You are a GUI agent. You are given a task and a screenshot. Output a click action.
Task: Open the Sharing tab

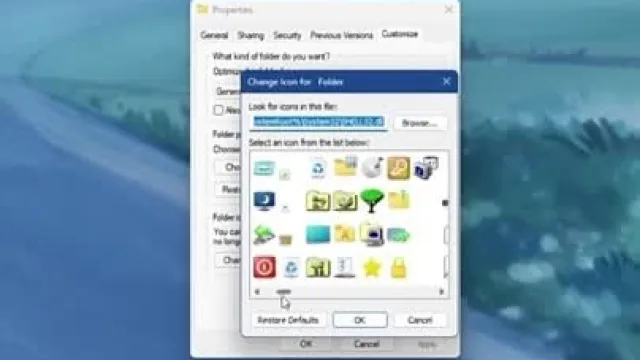[x=251, y=36]
